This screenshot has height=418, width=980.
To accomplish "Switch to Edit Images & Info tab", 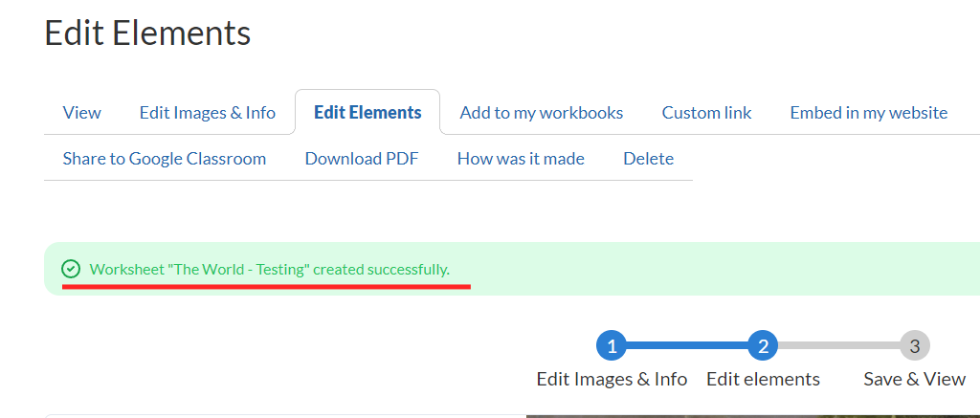I will pyautogui.click(x=208, y=113).
